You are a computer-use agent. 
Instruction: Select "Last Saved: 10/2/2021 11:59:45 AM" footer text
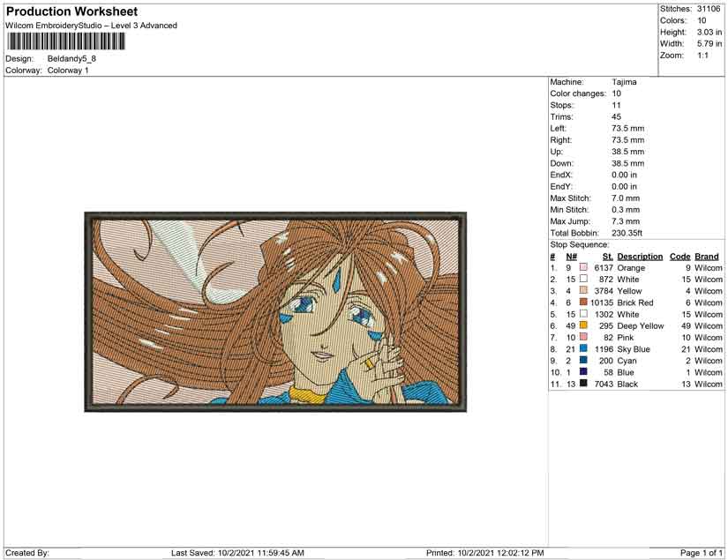pos(237,553)
